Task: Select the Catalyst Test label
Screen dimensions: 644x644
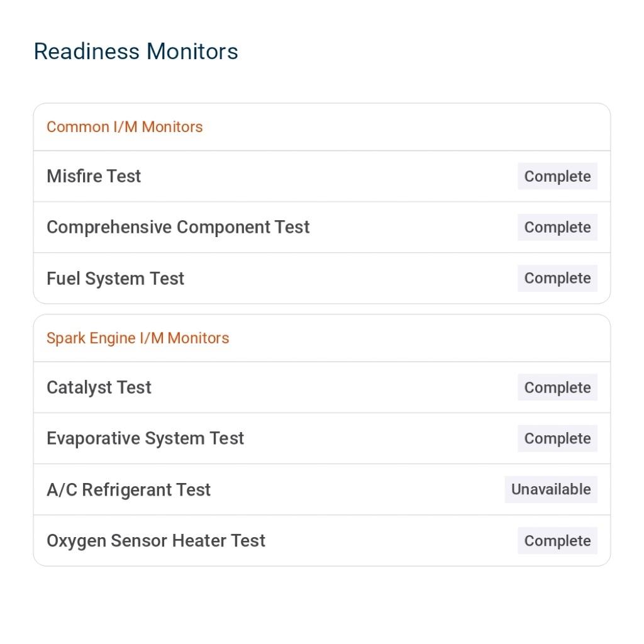Action: coord(99,387)
